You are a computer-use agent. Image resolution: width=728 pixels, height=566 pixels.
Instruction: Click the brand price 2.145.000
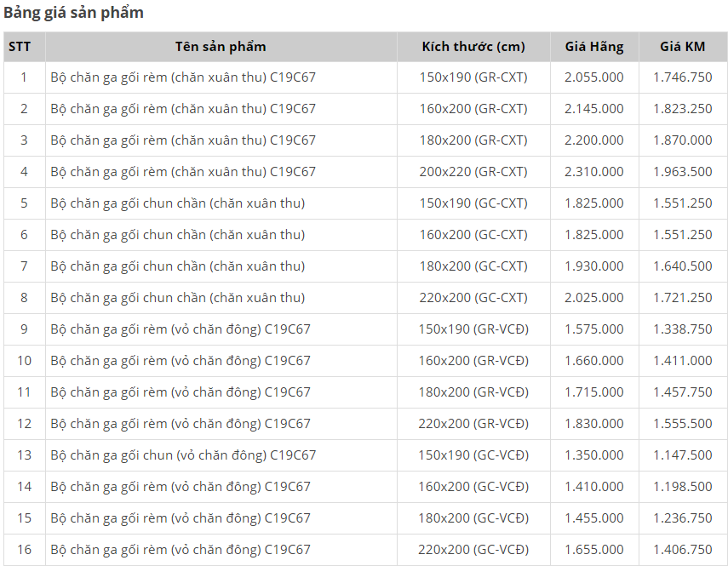coord(593,109)
